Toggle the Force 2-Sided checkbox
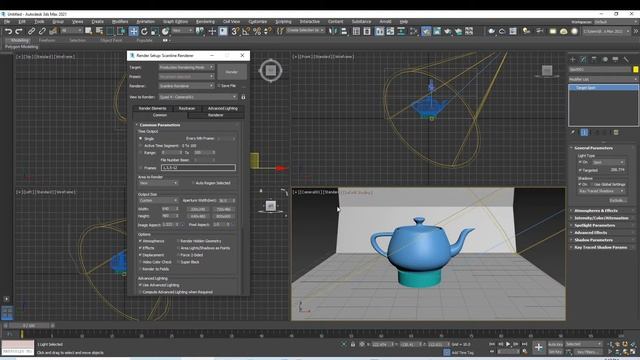 (x=178, y=255)
